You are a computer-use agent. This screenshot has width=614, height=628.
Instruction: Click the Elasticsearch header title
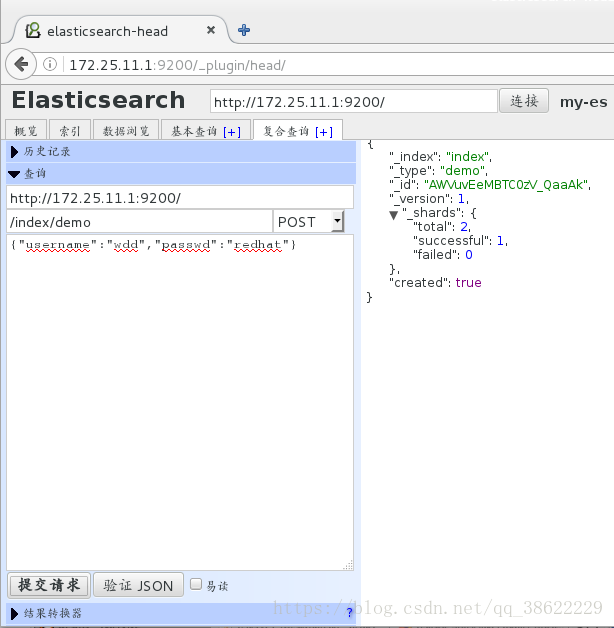pos(99,100)
